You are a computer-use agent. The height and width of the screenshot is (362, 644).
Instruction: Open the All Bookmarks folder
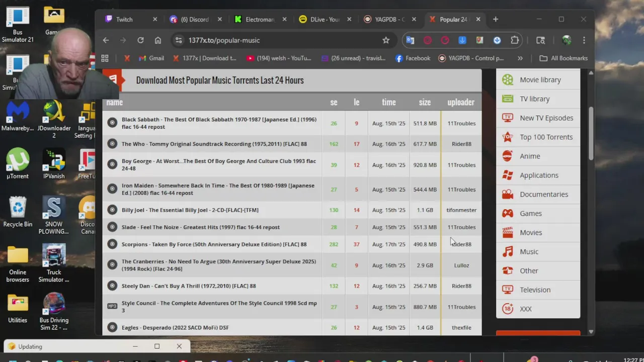pyautogui.click(x=563, y=58)
